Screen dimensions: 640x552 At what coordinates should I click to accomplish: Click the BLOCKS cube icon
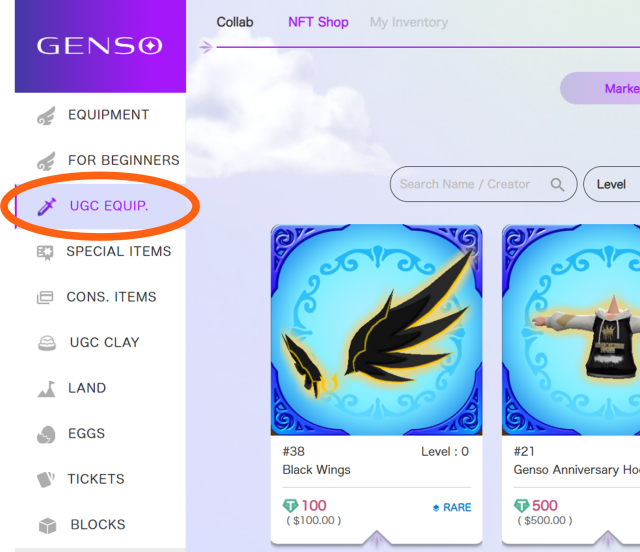pyautogui.click(x=47, y=525)
